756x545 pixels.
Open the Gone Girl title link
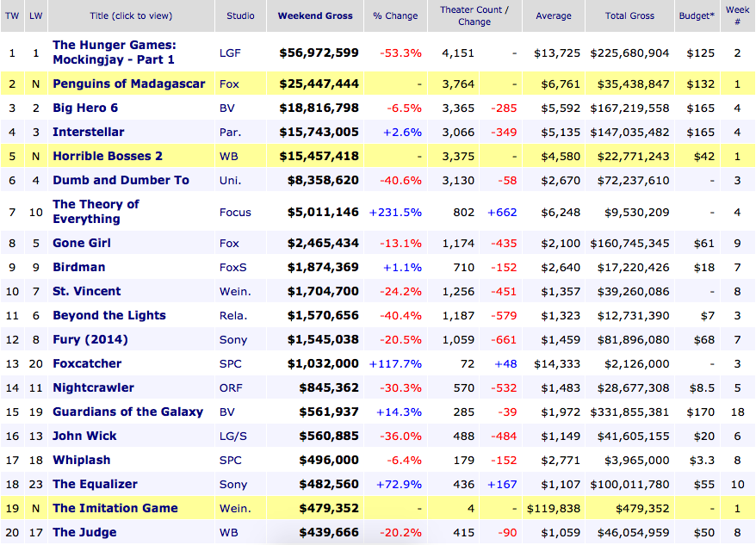pos(82,243)
